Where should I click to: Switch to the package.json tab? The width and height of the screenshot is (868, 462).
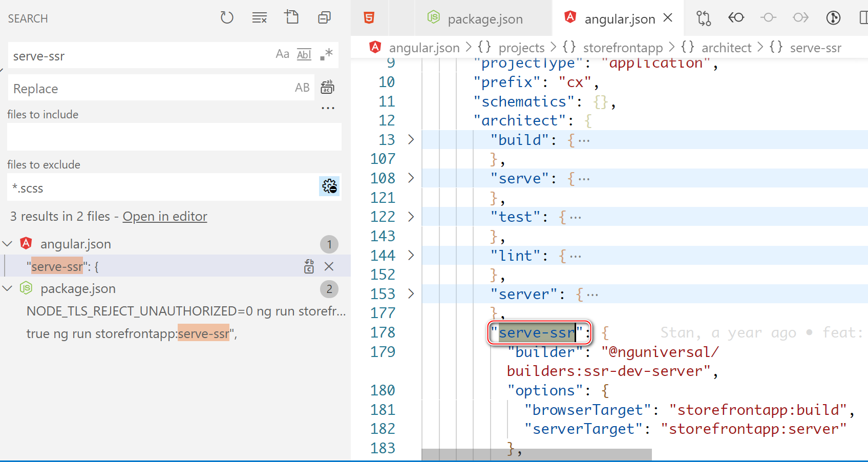(x=484, y=18)
